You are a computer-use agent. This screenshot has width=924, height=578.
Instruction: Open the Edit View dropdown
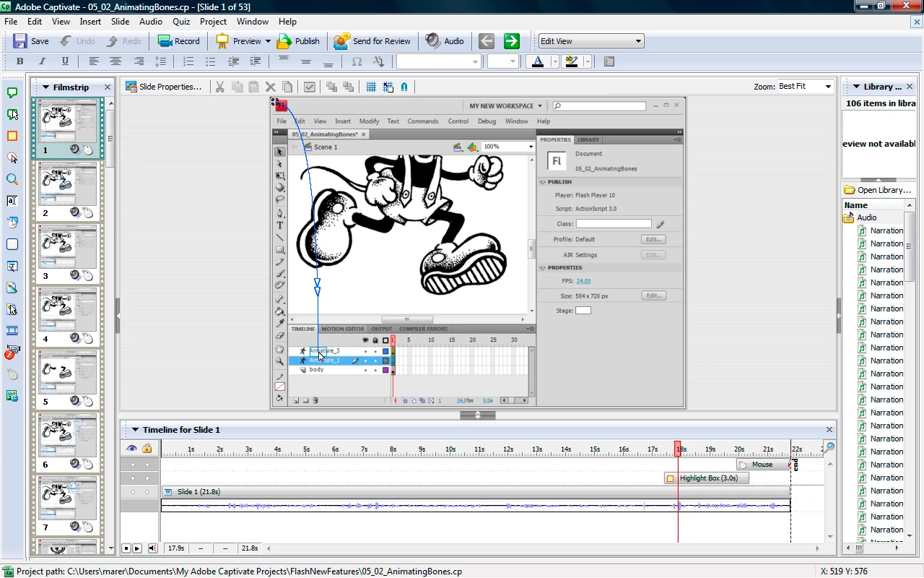590,41
